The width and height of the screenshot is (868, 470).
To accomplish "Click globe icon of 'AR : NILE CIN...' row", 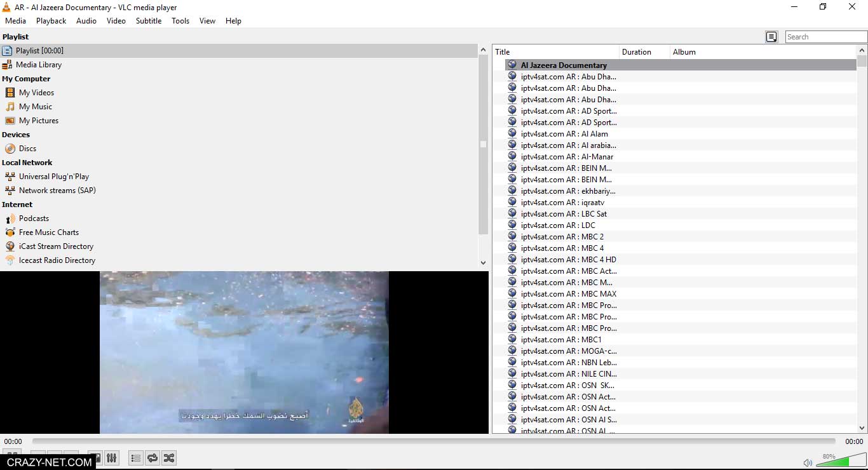I will click(512, 373).
